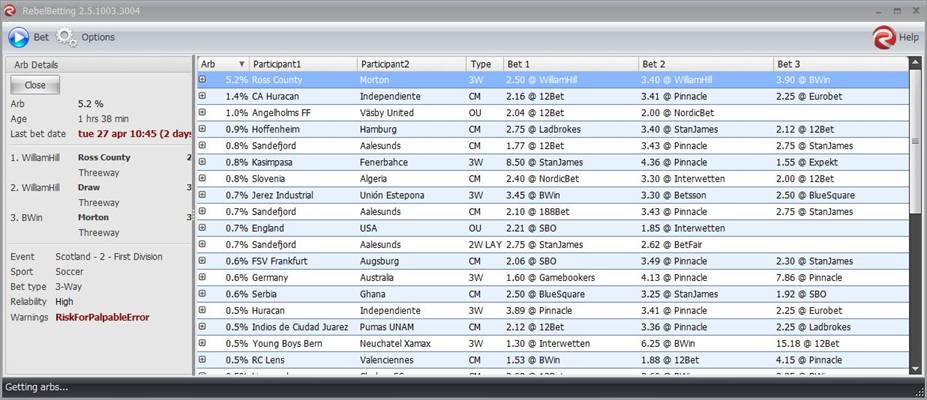The width and height of the screenshot is (927, 400).
Task: Click the Bet 1 column header
Action: 570,64
